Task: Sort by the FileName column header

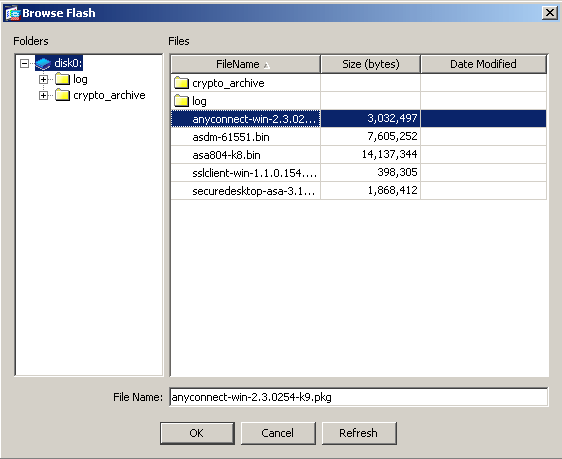Action: 246,64
